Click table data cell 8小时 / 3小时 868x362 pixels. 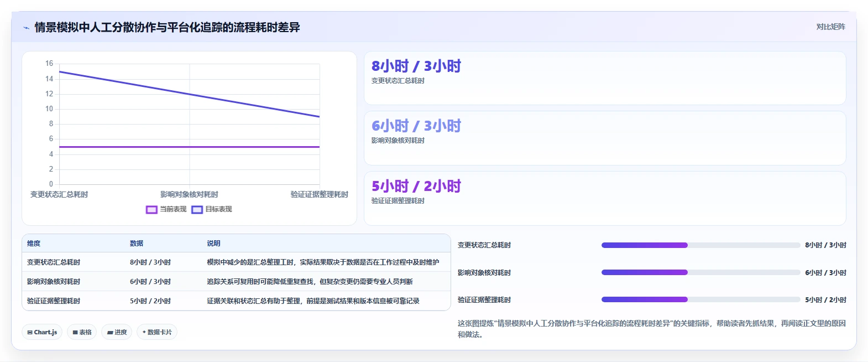coord(150,262)
